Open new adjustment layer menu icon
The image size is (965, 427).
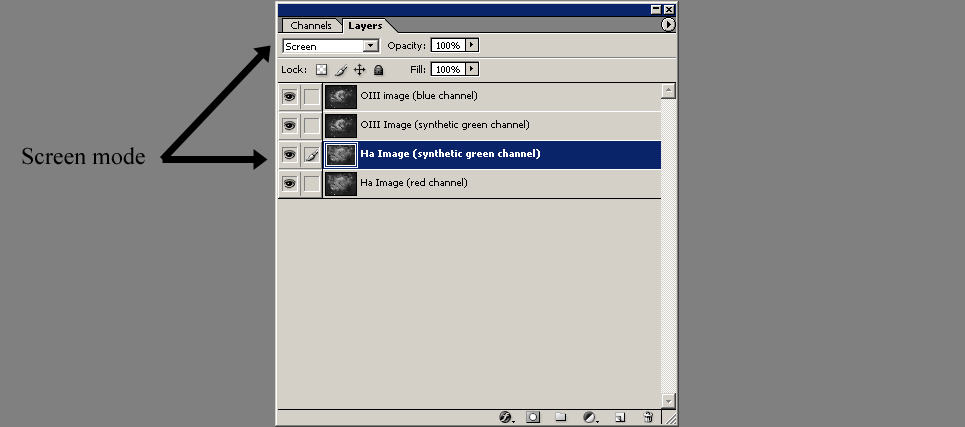pos(590,417)
